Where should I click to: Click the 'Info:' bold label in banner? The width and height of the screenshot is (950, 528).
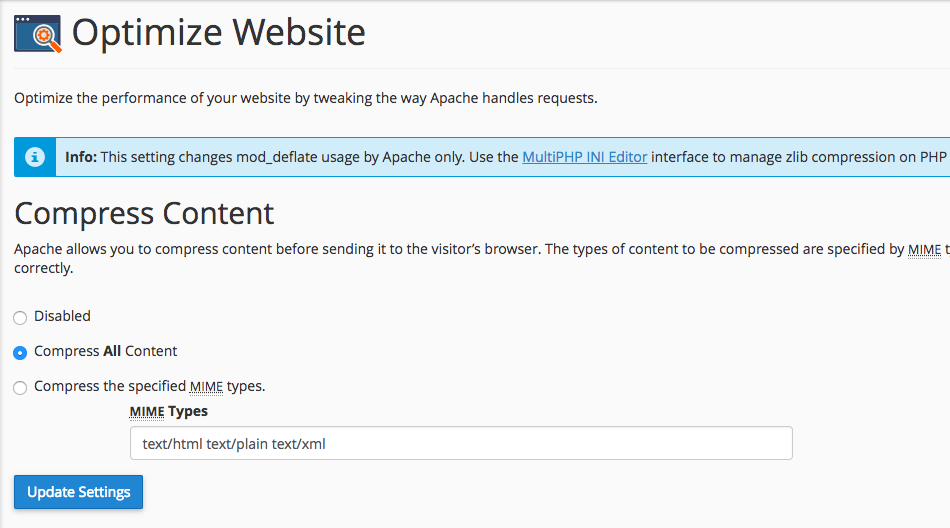click(x=81, y=157)
